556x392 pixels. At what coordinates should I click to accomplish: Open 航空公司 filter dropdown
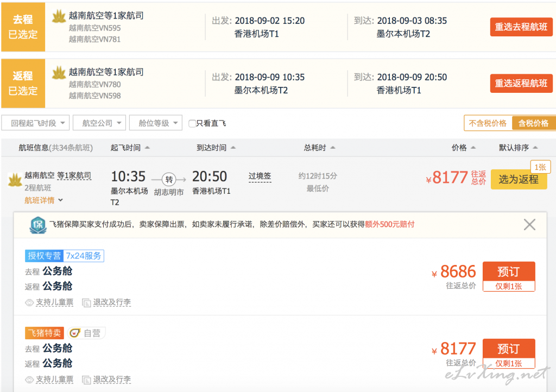(x=99, y=123)
